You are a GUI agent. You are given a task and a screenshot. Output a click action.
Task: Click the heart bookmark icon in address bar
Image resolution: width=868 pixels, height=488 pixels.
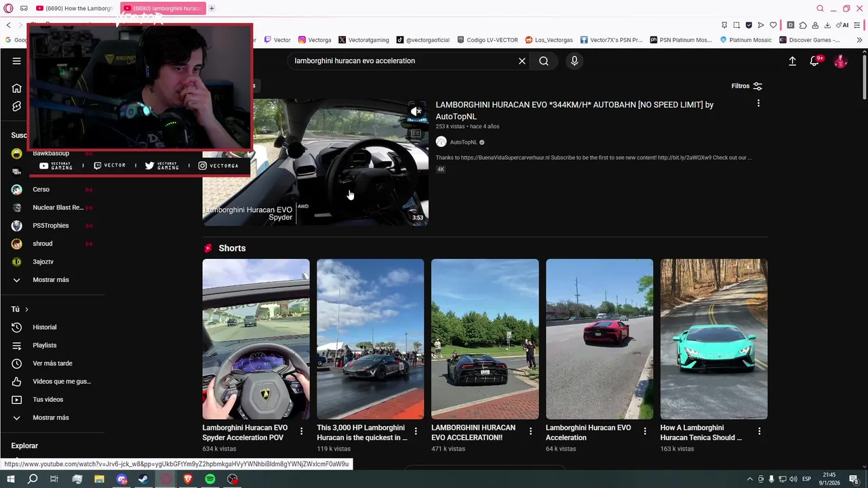click(773, 25)
